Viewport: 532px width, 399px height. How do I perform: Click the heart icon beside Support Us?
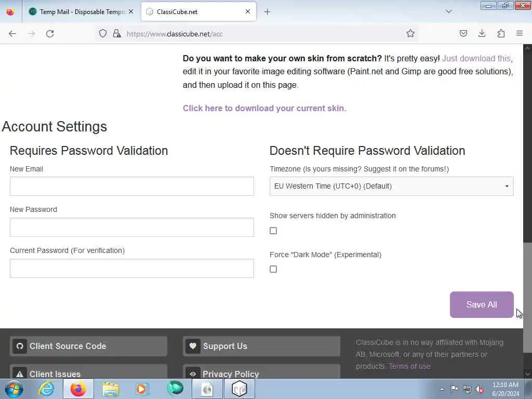coord(193,346)
